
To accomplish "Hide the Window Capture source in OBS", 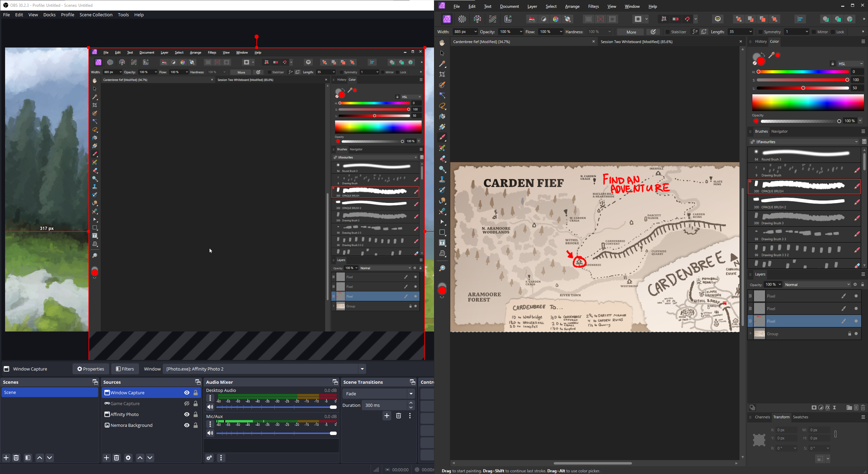I will (x=186, y=393).
